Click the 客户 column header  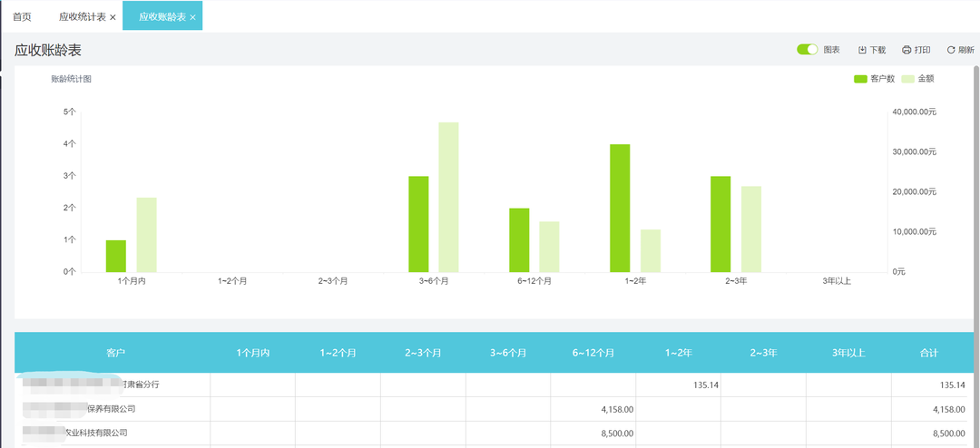115,352
